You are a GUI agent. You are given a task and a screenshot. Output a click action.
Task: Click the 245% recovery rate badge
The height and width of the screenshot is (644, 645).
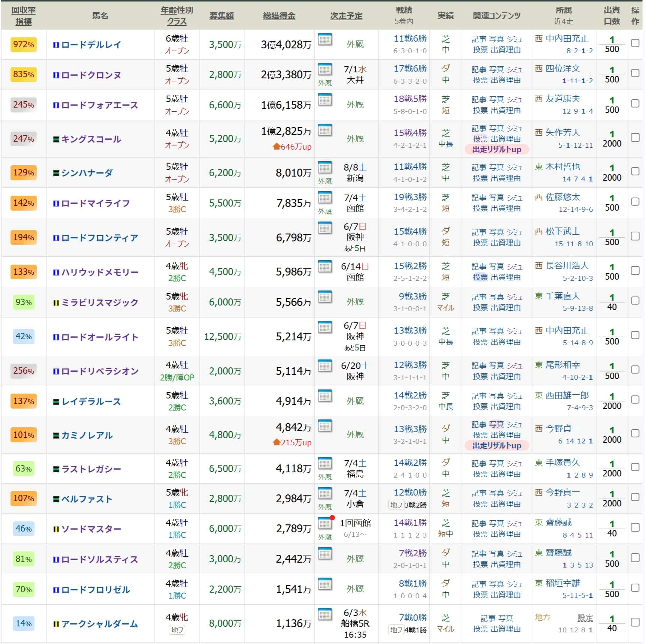[24, 105]
